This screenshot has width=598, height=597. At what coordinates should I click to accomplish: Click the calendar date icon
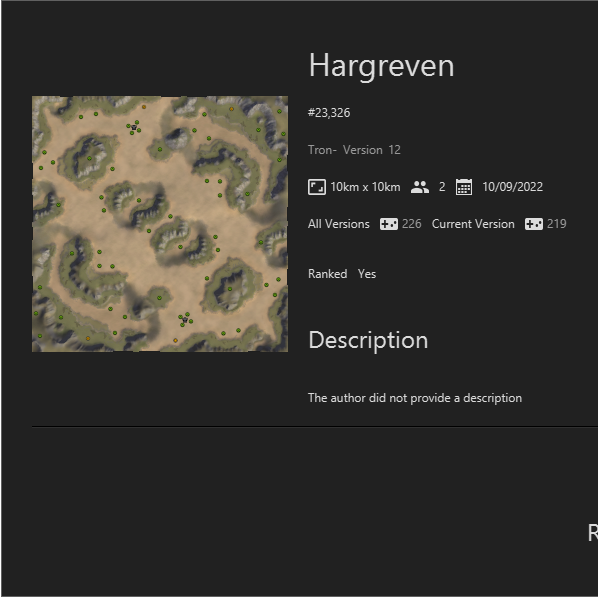point(464,187)
